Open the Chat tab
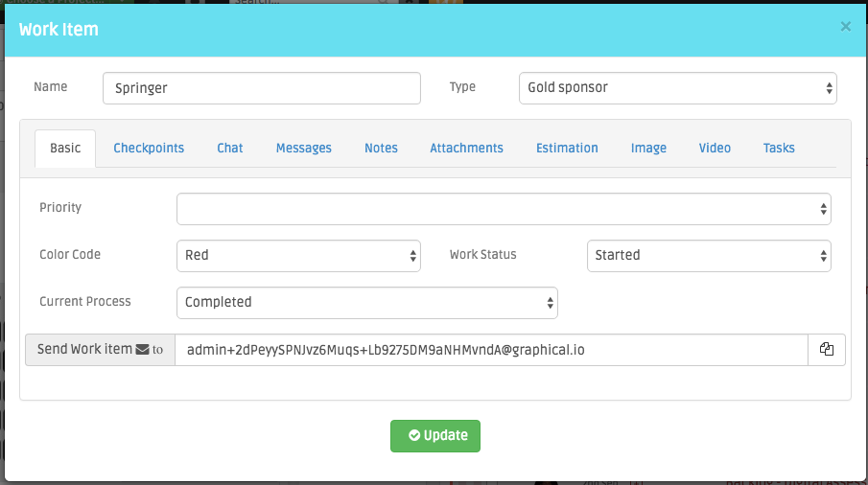Viewport: 868px width, 485px height. (230, 149)
